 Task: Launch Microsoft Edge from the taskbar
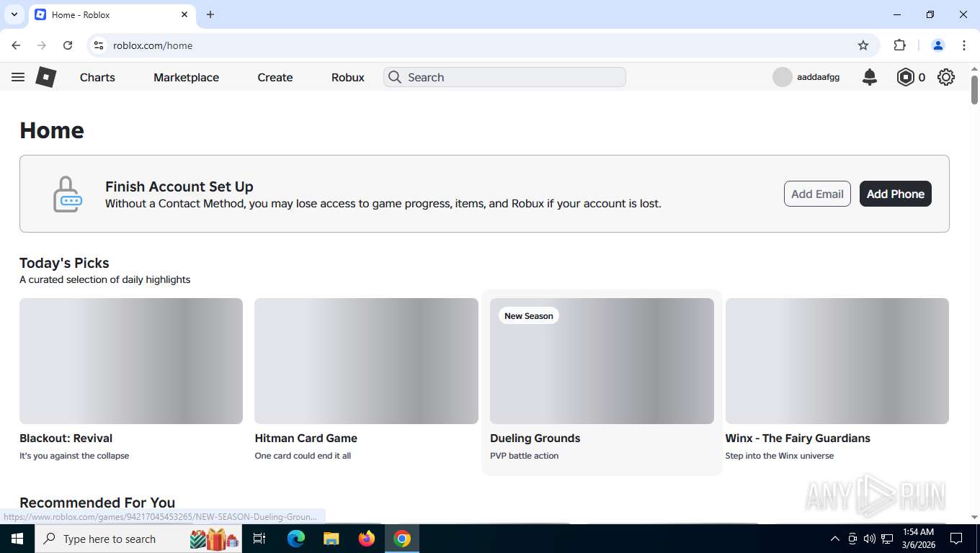(x=296, y=539)
